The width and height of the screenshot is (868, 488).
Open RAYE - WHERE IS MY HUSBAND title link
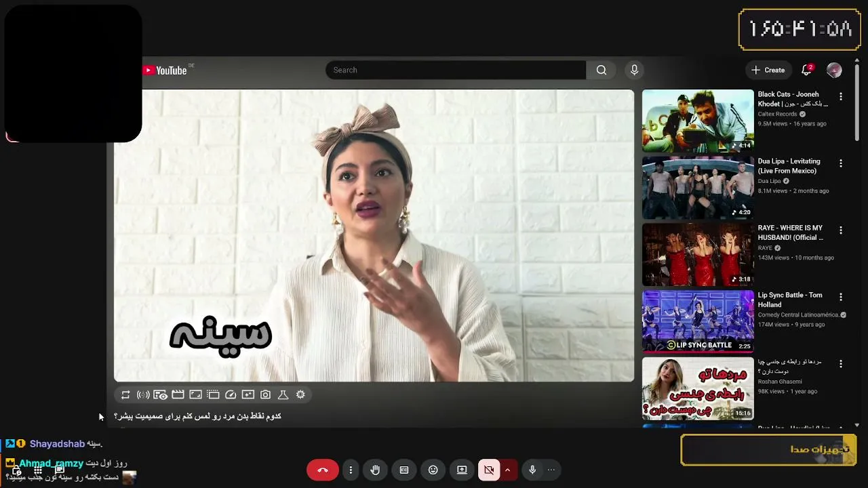(x=791, y=232)
